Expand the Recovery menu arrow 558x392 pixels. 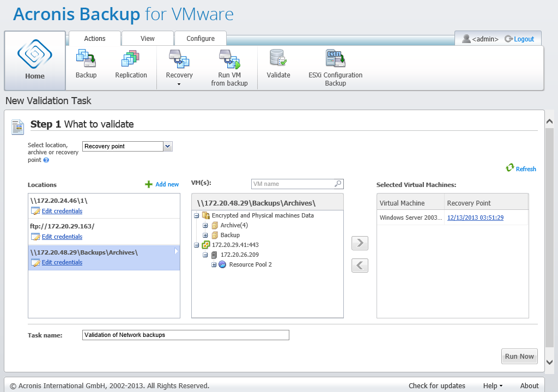(x=179, y=85)
